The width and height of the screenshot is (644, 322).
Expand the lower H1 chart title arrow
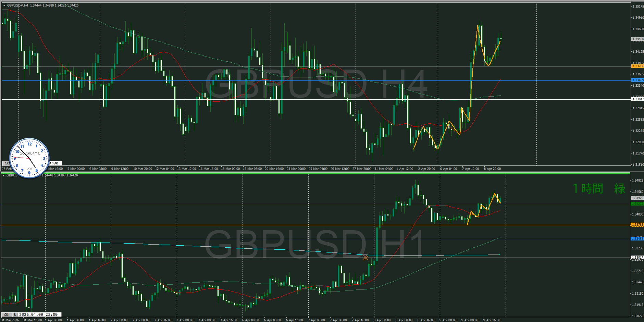click(x=3, y=175)
